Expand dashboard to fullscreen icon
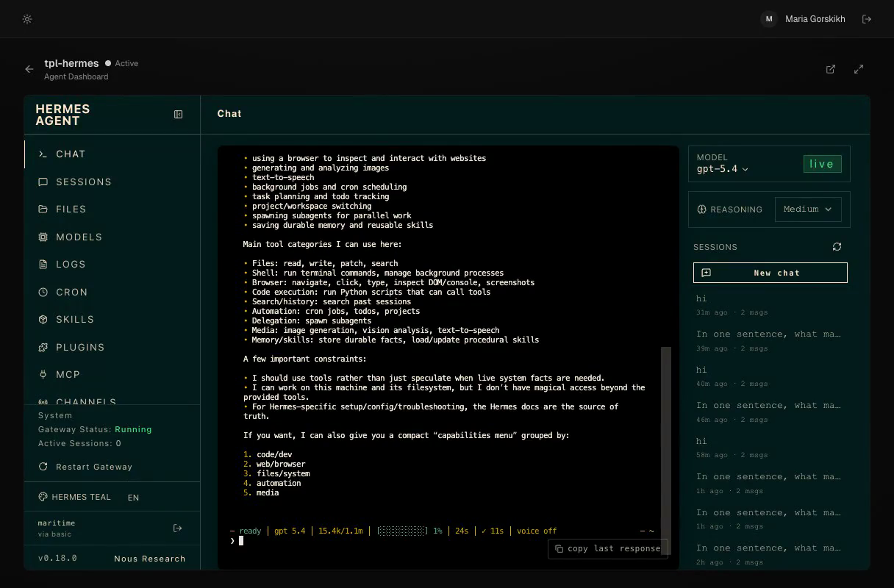The width and height of the screenshot is (894, 588). point(859,69)
